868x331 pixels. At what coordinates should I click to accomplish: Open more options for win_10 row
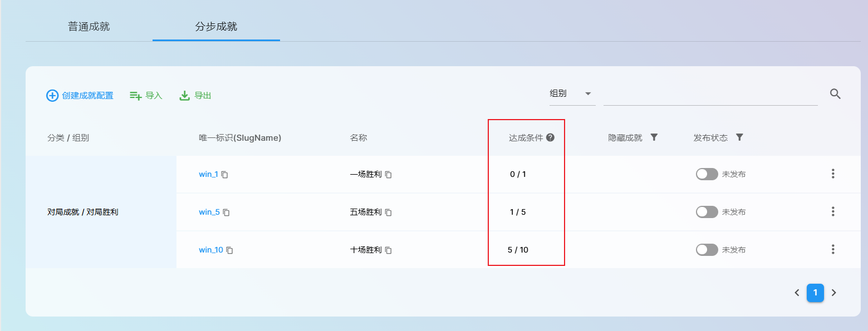[x=833, y=250]
